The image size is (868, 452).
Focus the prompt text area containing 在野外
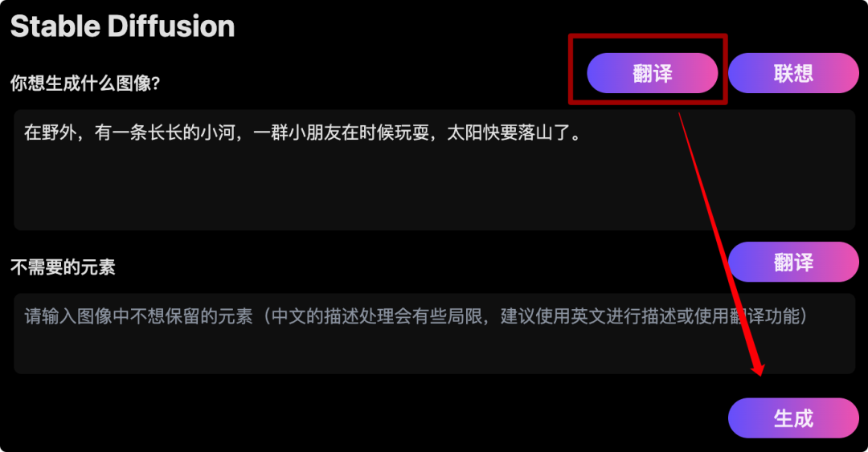(435, 170)
